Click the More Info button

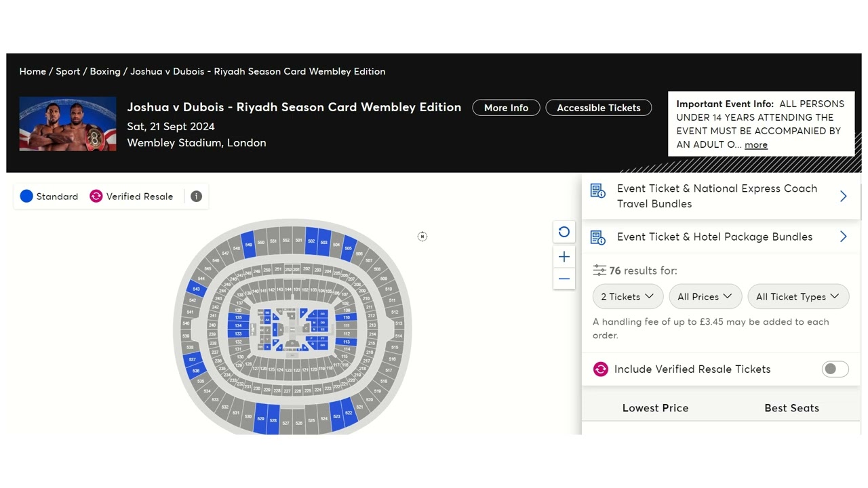coord(506,108)
